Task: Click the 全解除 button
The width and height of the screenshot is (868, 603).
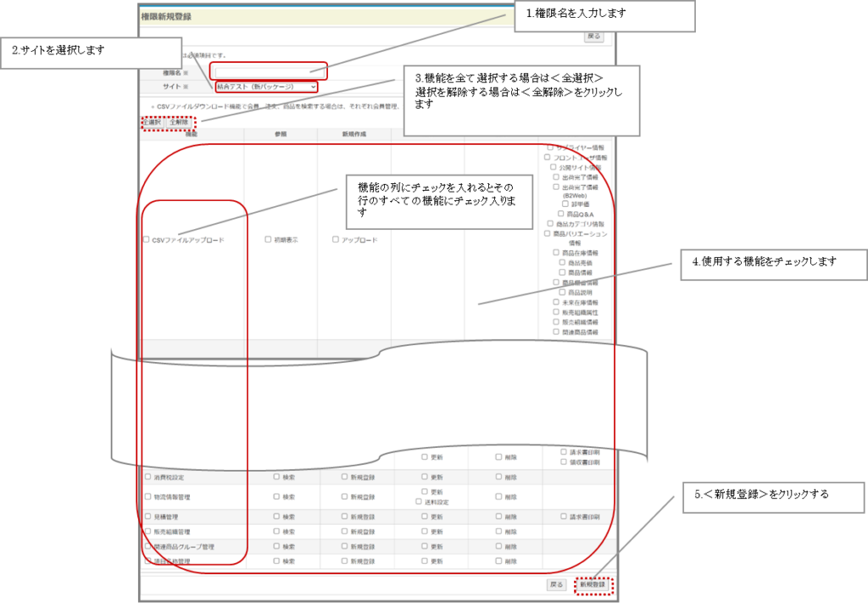Action: click(179, 122)
